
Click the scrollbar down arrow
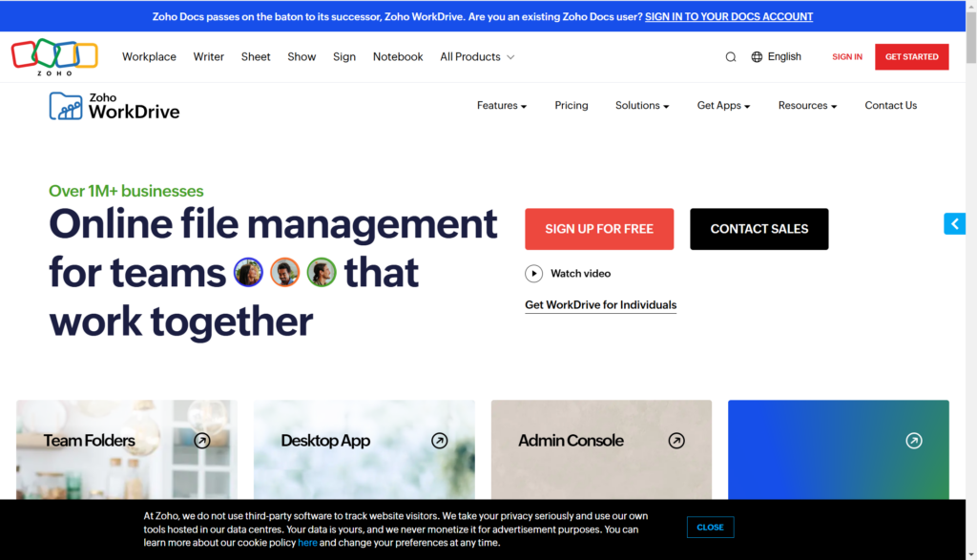(971, 554)
